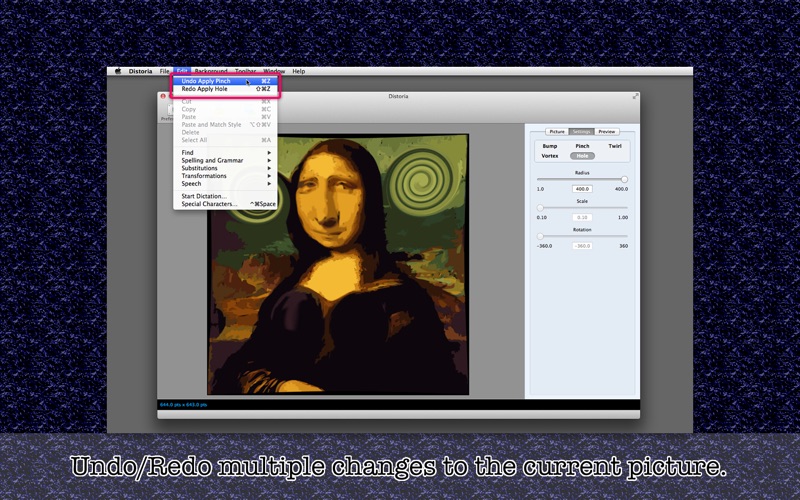Open the Toolbar menu
This screenshot has width=800, height=500.
pos(245,71)
